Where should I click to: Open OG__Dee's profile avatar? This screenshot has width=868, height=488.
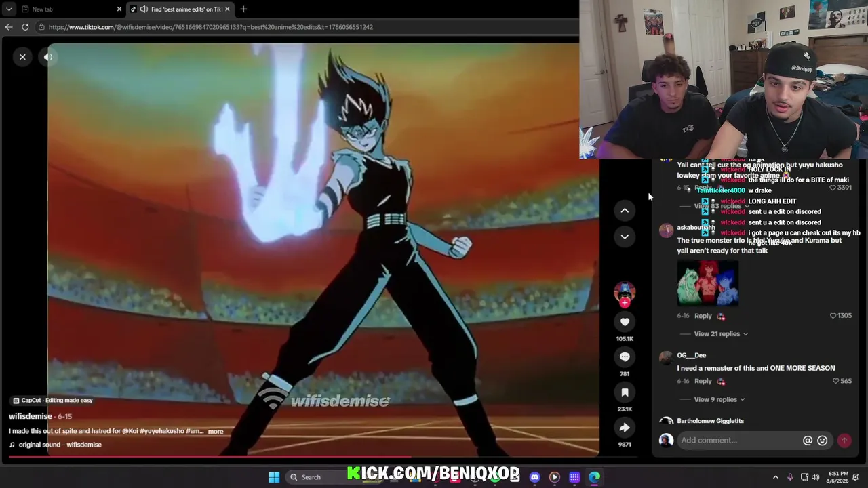[666, 359]
